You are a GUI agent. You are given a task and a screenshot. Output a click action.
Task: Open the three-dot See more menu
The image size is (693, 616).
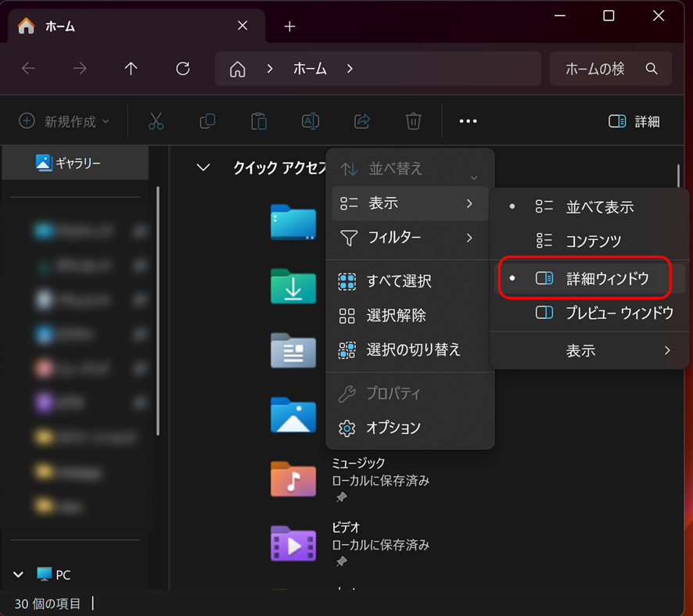click(x=468, y=121)
